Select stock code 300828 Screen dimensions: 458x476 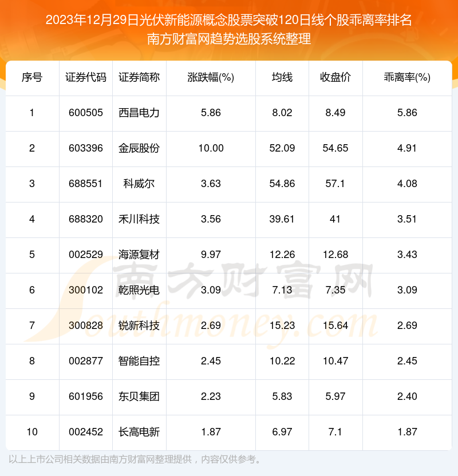point(86,326)
